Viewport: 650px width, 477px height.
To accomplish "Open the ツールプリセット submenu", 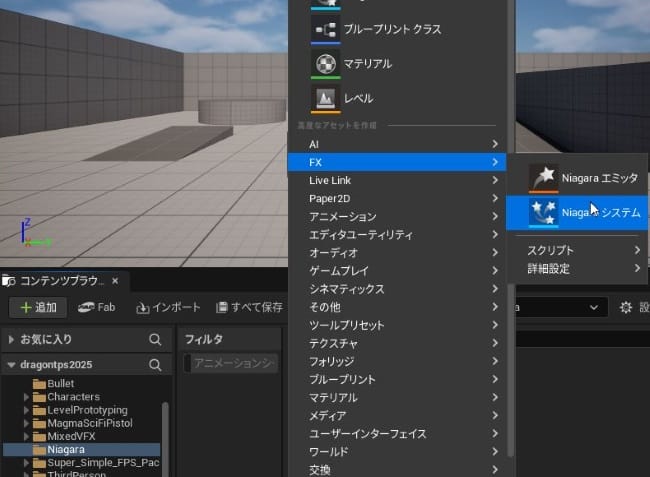I will pos(397,325).
